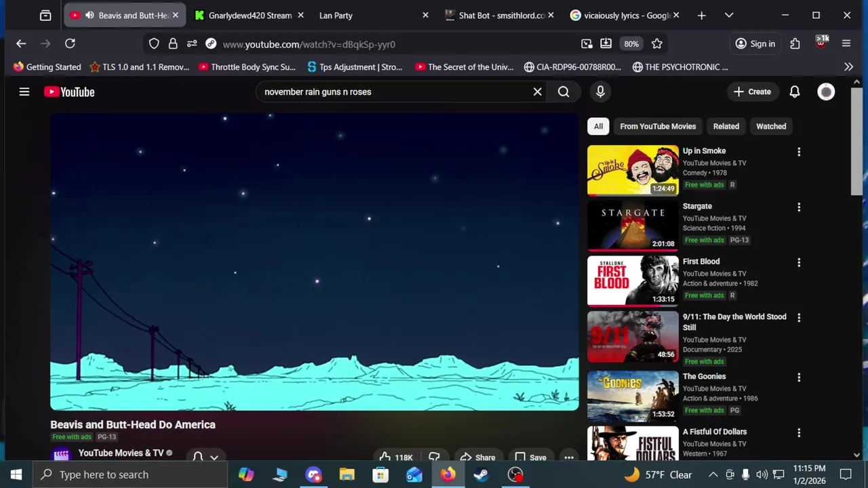Close the Lan Party tab

425,15
